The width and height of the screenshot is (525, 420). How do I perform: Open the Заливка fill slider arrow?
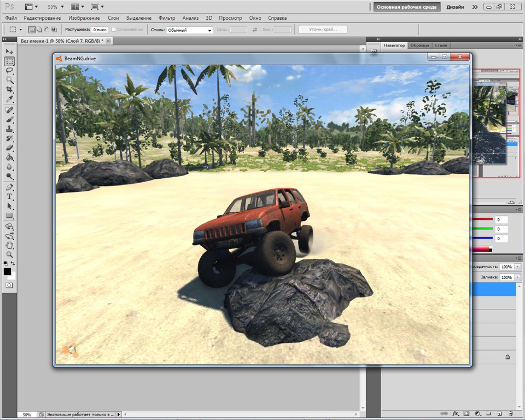(518, 277)
